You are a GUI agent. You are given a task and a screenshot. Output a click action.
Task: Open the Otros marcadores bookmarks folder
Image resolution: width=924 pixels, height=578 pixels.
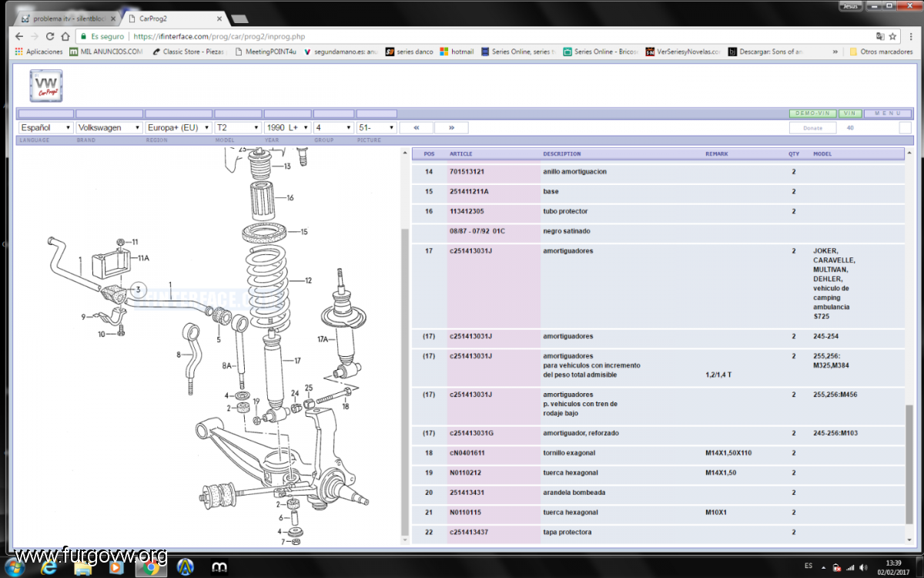(882, 52)
